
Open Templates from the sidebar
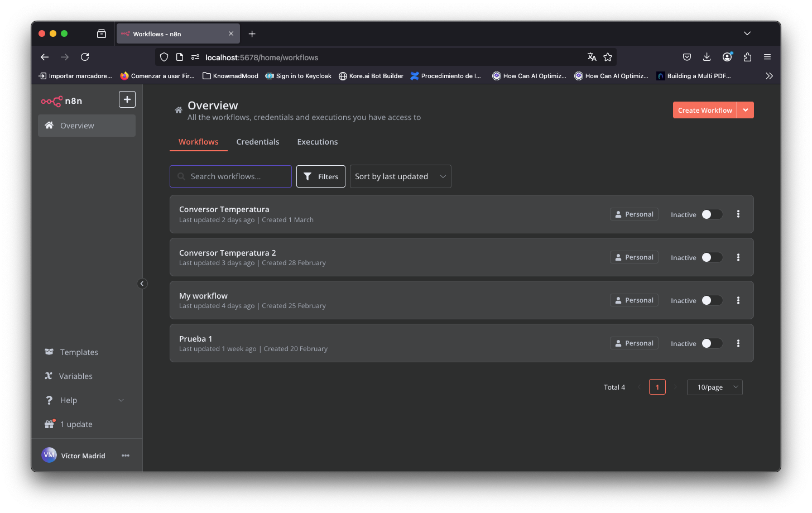(x=79, y=352)
